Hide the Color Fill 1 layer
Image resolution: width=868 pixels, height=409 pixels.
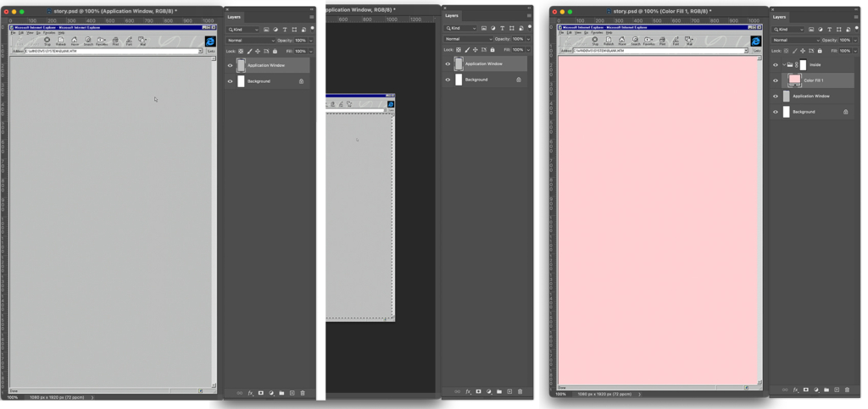pyautogui.click(x=776, y=80)
